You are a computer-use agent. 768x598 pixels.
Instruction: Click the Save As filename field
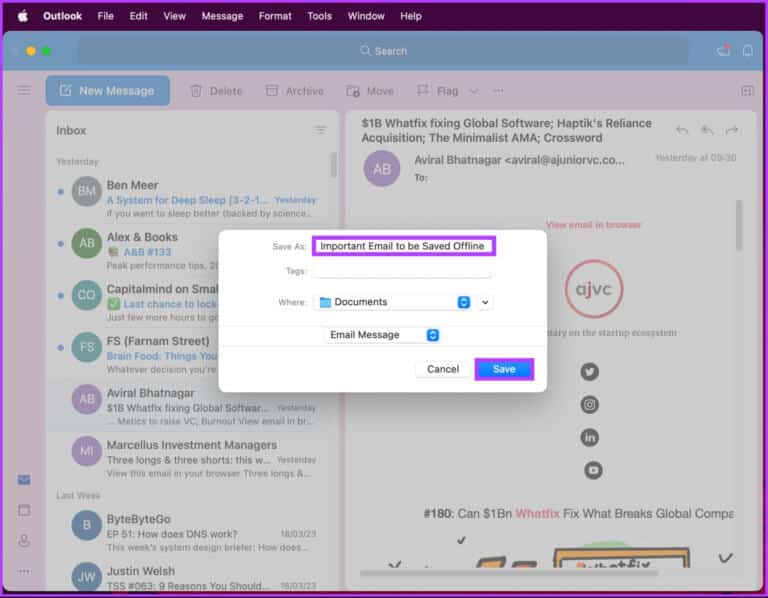point(404,246)
